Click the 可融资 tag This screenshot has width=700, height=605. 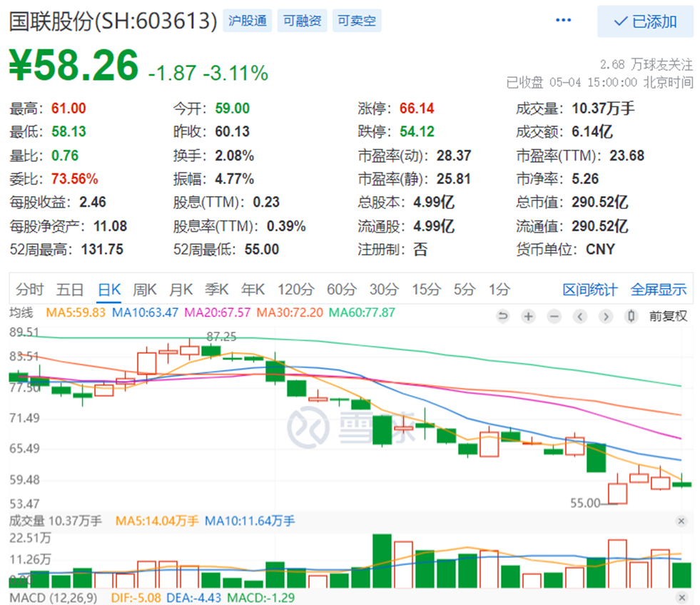point(303,21)
